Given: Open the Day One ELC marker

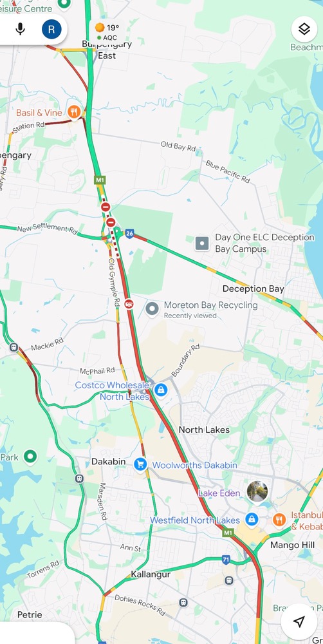Looking at the screenshot, I should 202,243.
